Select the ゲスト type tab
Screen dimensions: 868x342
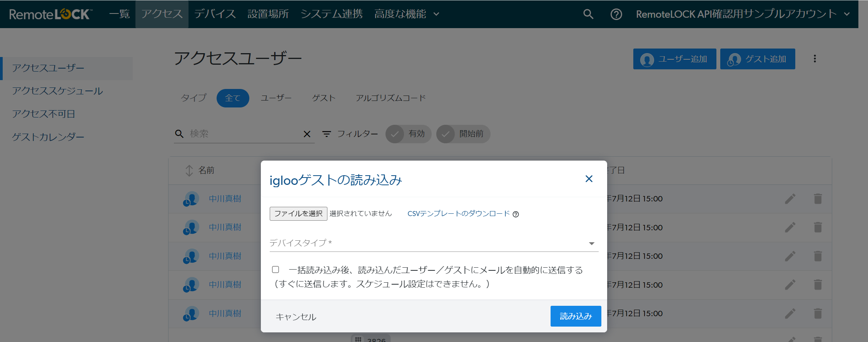[x=324, y=98]
